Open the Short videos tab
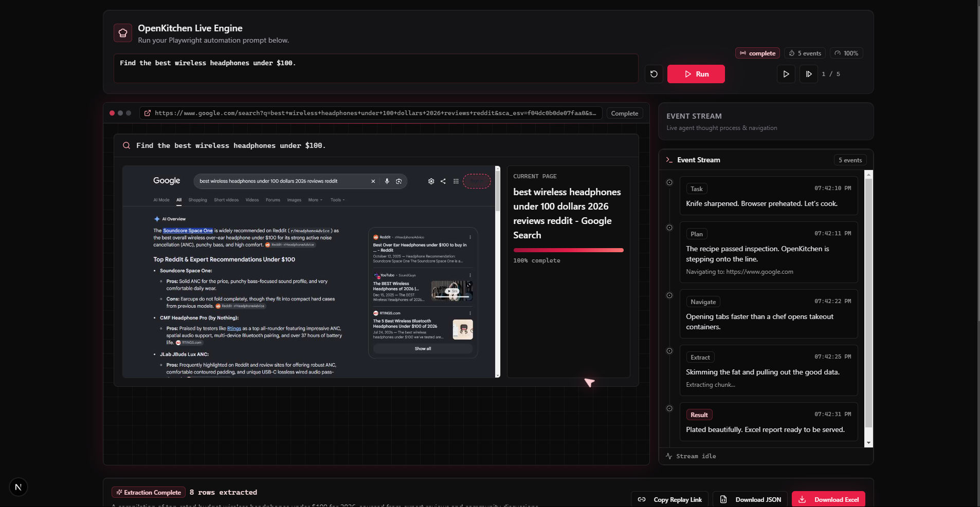The width and height of the screenshot is (980, 507). [226, 200]
